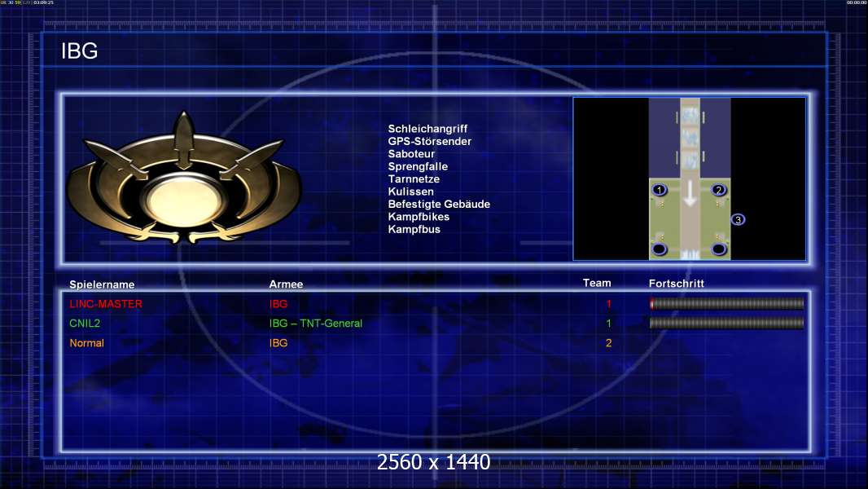Click the Fortschritt column header
Image resolution: width=868 pixels, height=489 pixels.
pyautogui.click(x=677, y=284)
